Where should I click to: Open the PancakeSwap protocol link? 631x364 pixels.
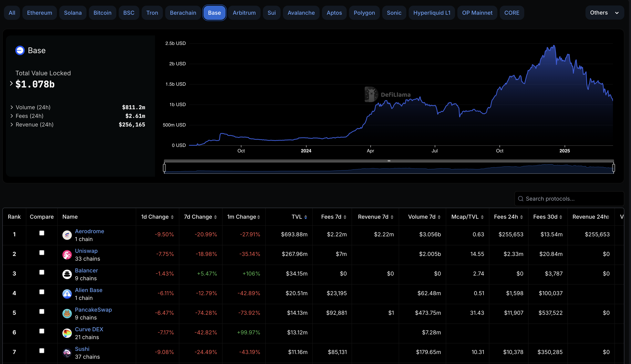(x=94, y=310)
